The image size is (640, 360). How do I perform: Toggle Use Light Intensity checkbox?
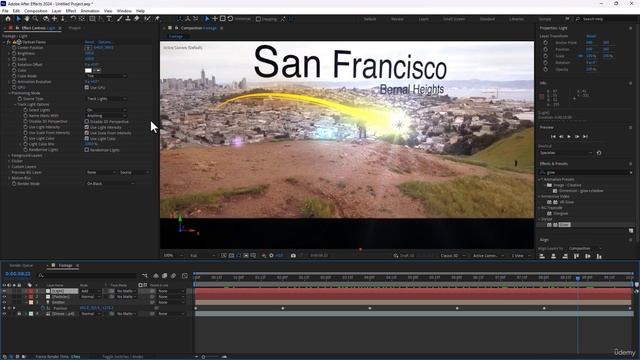click(x=87, y=127)
